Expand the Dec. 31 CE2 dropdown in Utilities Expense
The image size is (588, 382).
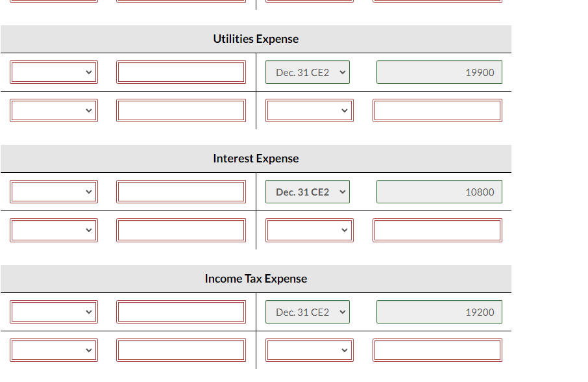click(307, 72)
